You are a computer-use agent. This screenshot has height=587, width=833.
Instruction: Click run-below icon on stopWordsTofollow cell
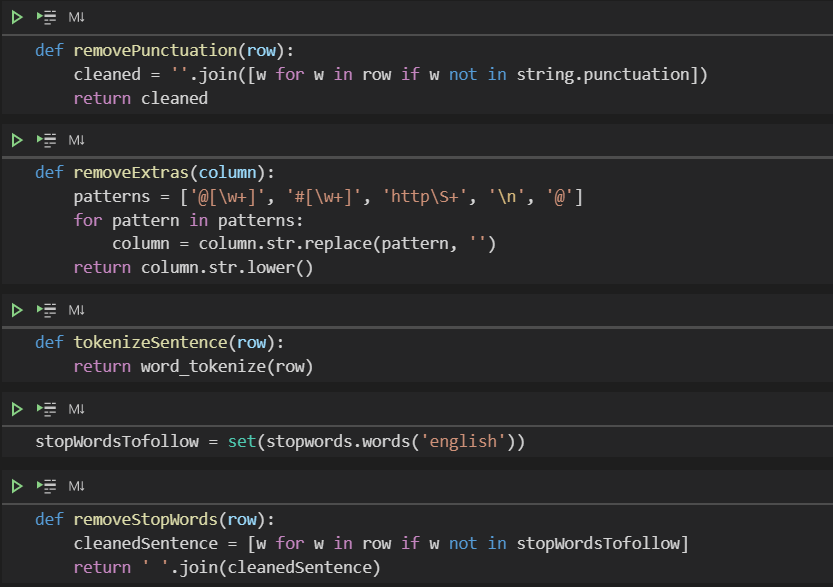point(46,409)
